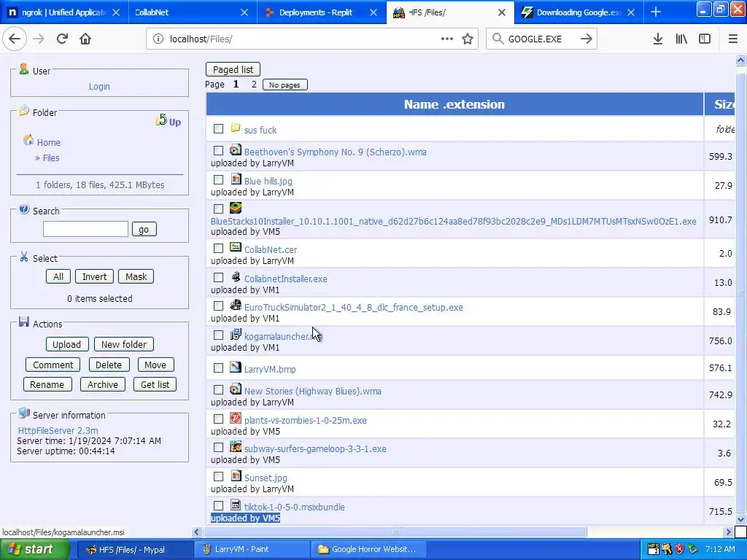This screenshot has width=747, height=560.
Task: Open page actions three-dots menu
Action: [x=447, y=39]
